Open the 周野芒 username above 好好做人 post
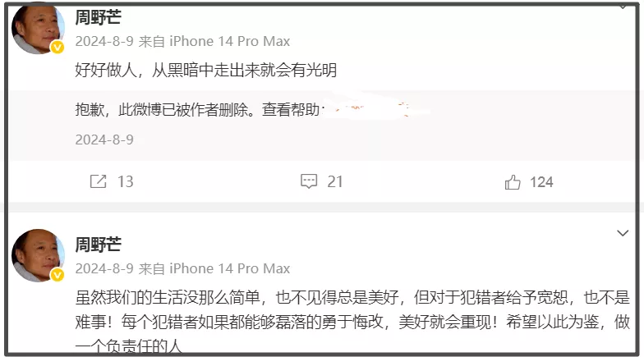 click(x=99, y=17)
